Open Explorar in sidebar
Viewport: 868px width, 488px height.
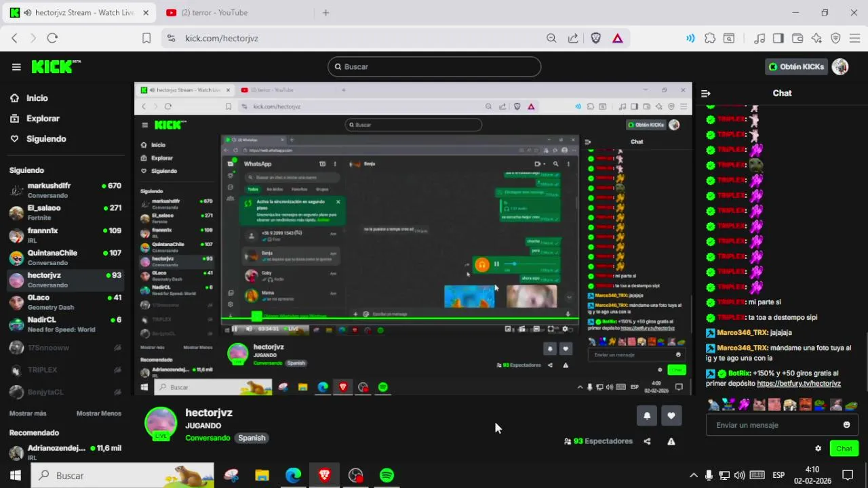[43, 119]
